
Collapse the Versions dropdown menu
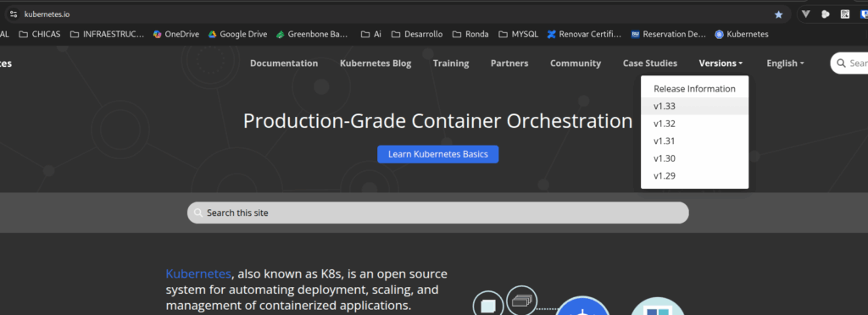tap(721, 64)
